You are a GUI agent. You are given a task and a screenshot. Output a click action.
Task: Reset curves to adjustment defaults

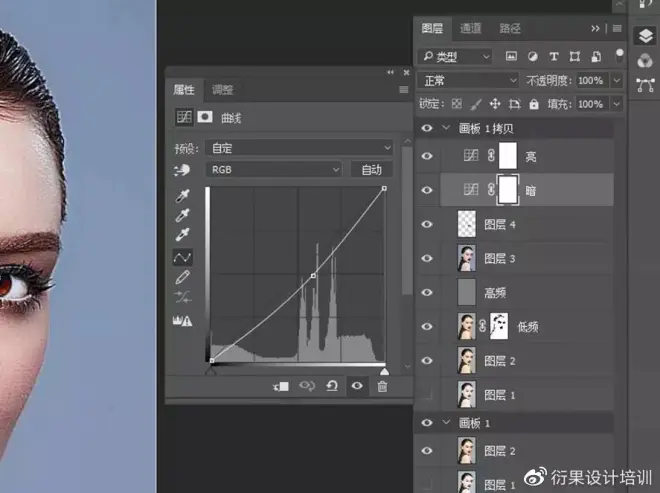pyautogui.click(x=332, y=386)
